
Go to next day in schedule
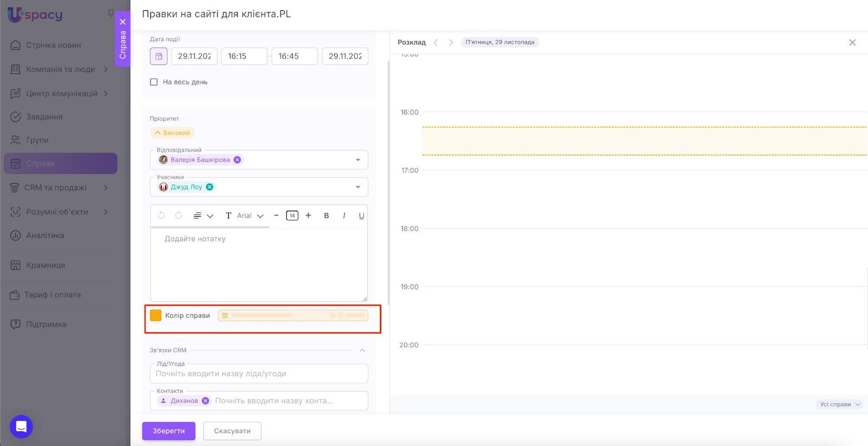tap(450, 42)
